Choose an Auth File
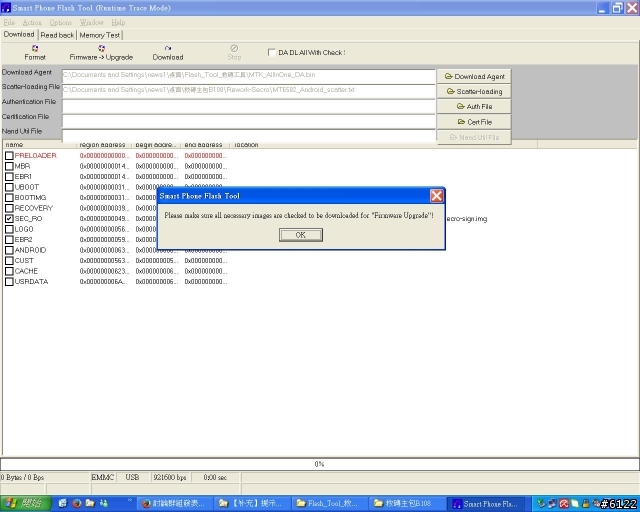This screenshot has height=512, width=640. pos(474,106)
